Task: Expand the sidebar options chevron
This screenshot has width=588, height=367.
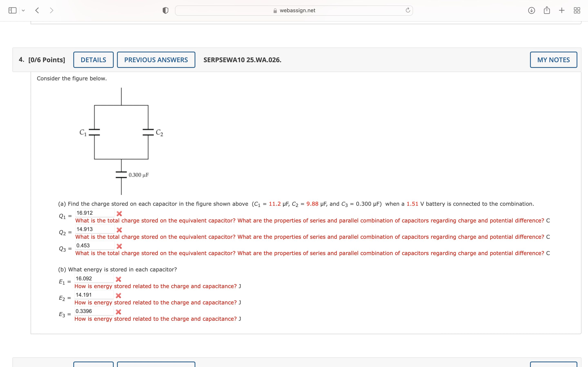Action: point(23,10)
